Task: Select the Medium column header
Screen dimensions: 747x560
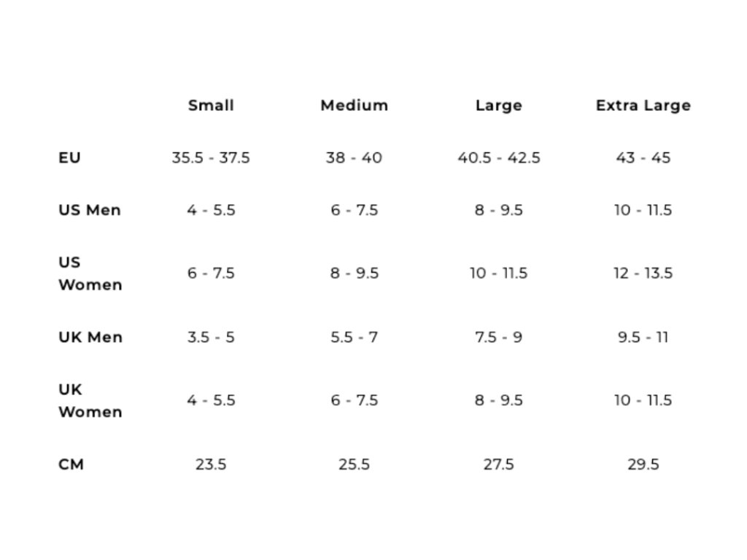Action: pyautogui.click(x=354, y=105)
